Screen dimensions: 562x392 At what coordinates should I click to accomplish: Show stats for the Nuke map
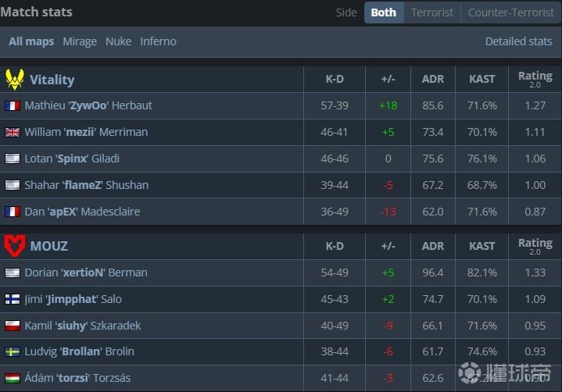[119, 41]
